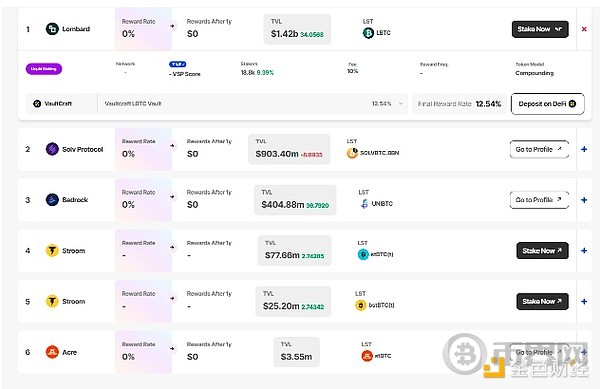Click the Acre Reward Rate 0% box
This screenshot has width=600, height=389.
(143, 352)
